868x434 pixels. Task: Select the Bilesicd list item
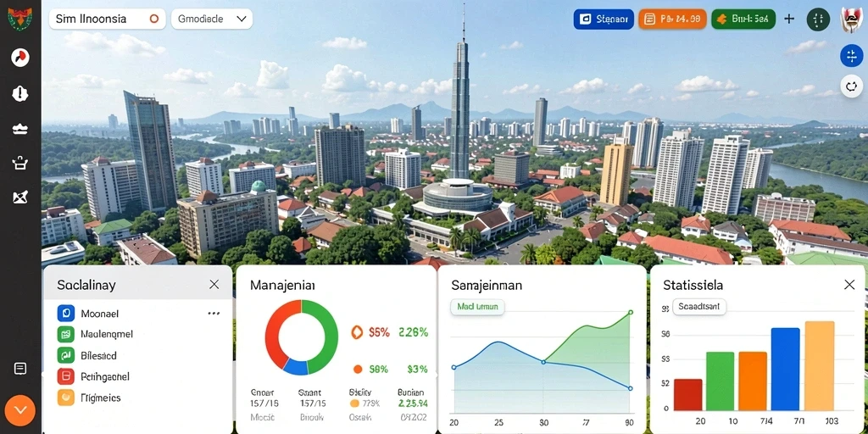click(138, 355)
